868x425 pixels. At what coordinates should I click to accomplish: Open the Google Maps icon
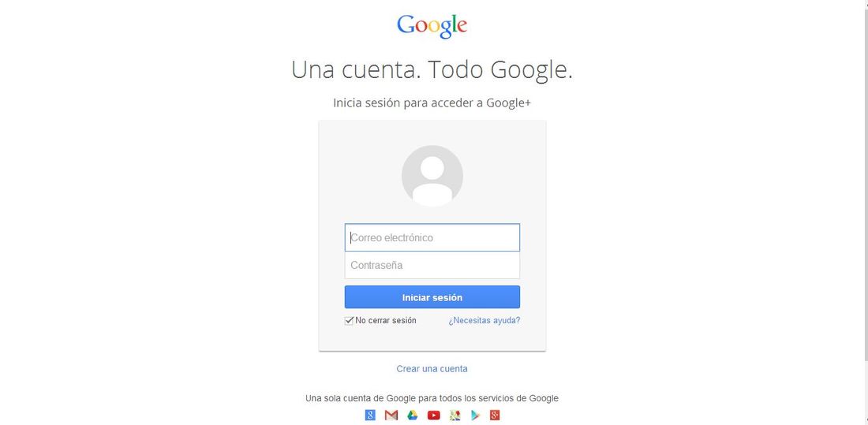click(455, 415)
